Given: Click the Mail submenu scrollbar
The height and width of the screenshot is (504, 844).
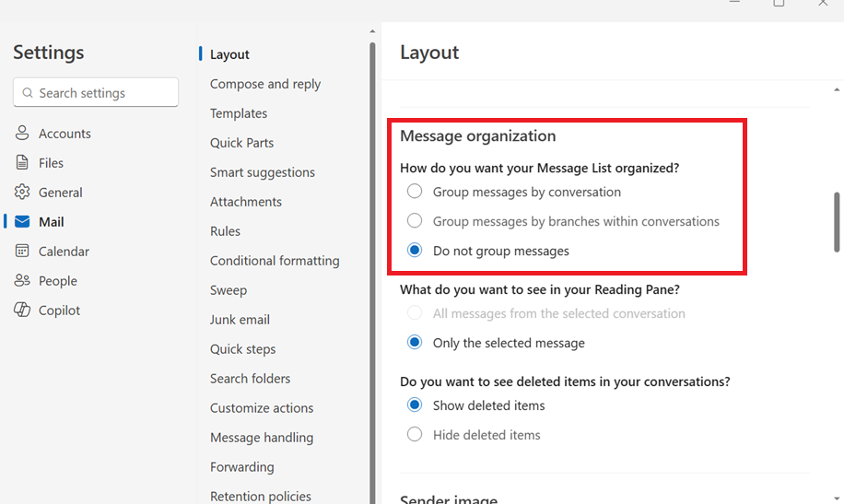Looking at the screenshot, I should pos(372,272).
